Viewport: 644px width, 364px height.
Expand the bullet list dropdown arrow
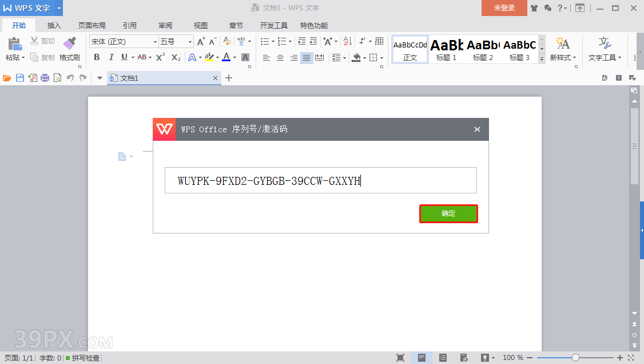[273, 42]
